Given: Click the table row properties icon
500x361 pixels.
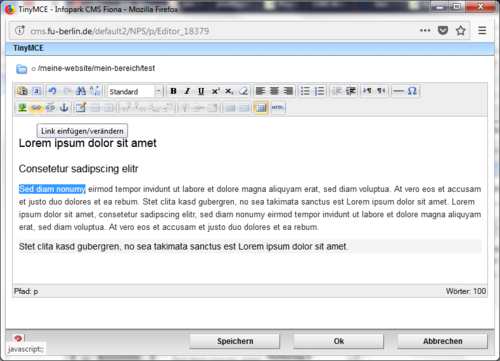Looking at the screenshot, I should click(x=95, y=108).
